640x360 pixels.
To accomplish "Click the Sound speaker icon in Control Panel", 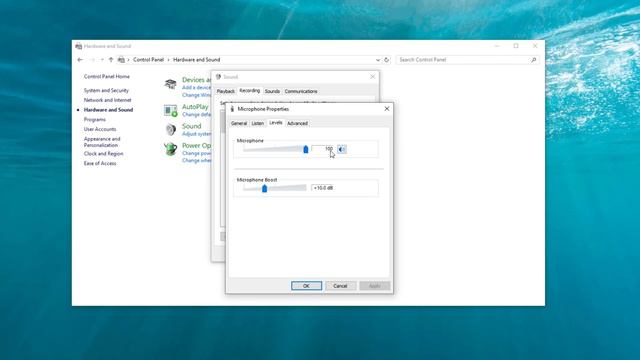I will point(171,129).
